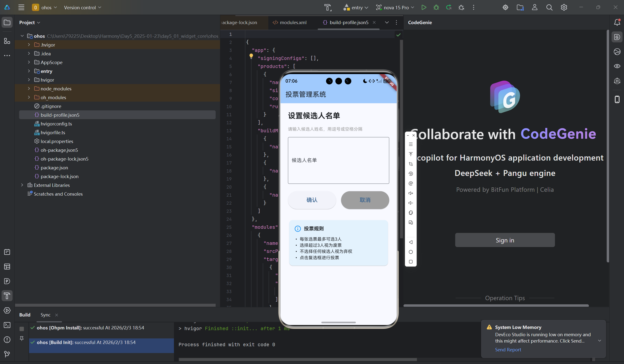
Task: Select the Sync tab in Build panel
Action: pyautogui.click(x=45, y=315)
